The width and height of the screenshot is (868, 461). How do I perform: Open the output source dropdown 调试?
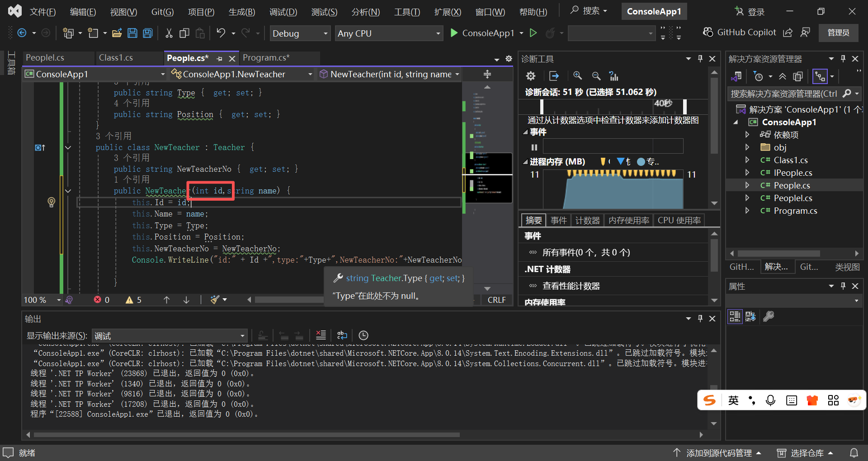pyautogui.click(x=170, y=336)
